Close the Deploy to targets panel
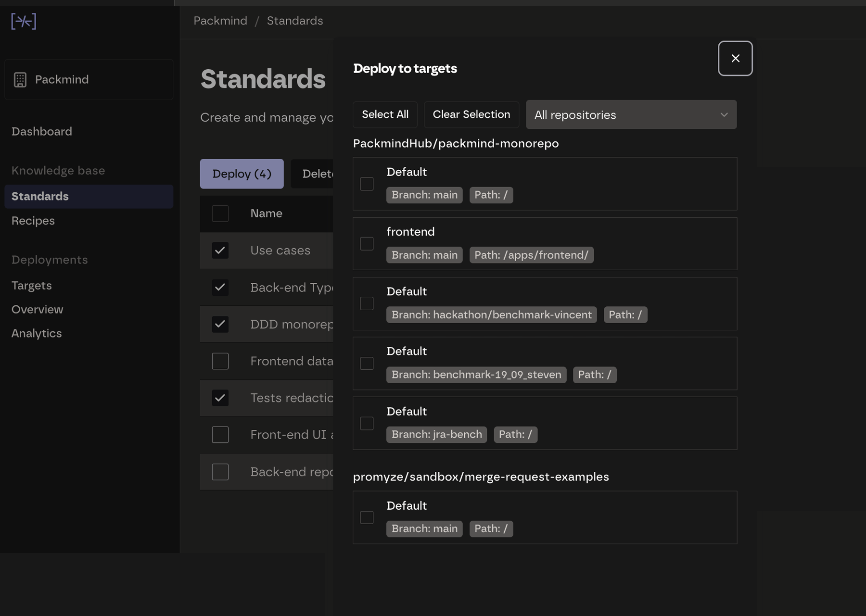The height and width of the screenshot is (616, 866). 735,58
